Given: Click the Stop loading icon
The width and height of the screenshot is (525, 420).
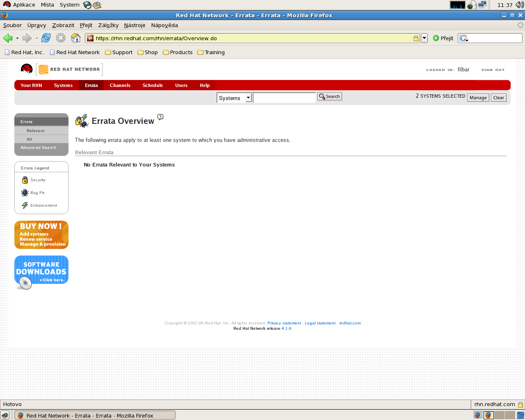Looking at the screenshot, I should pos(61,38).
